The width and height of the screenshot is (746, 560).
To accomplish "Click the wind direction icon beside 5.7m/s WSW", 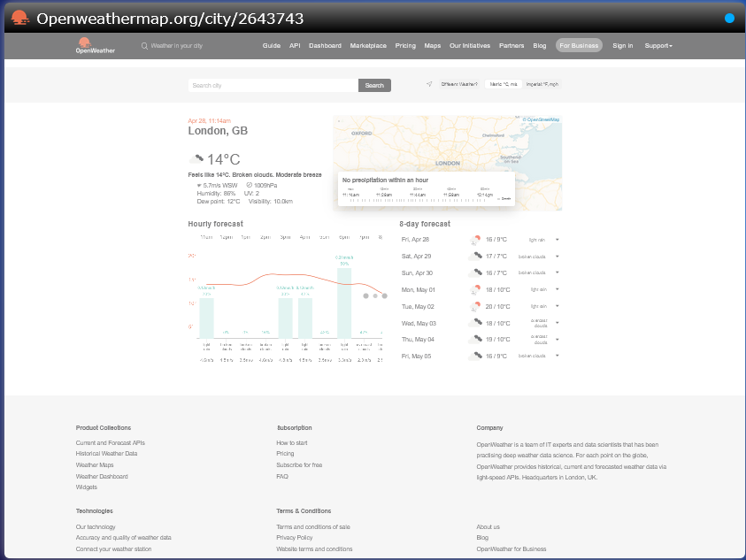I will pos(198,185).
